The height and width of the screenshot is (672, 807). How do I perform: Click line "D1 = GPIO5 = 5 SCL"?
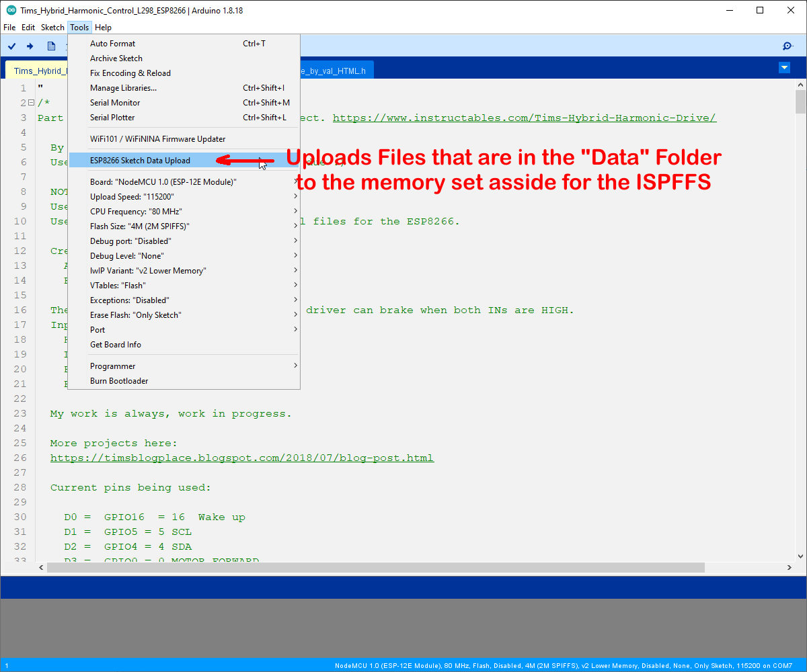[128, 532]
